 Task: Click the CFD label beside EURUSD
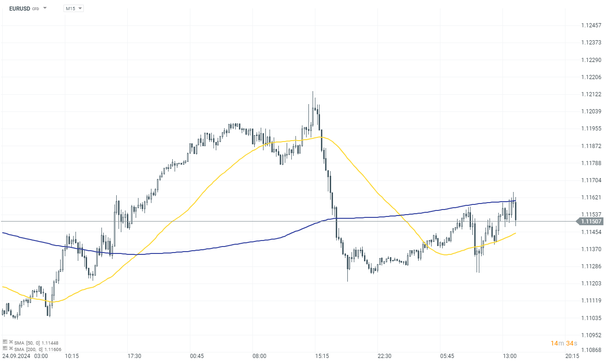pyautogui.click(x=35, y=9)
